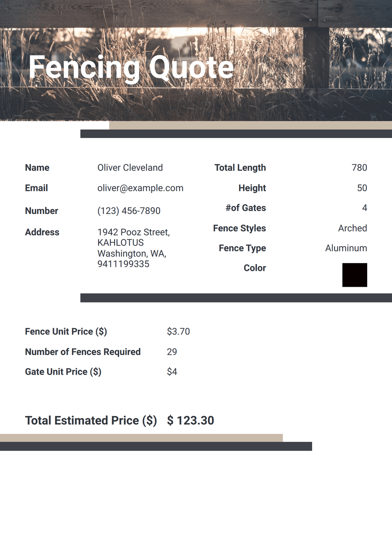Click the phone number (123) 456-7890
The width and height of the screenshot is (392, 555).
pos(129,211)
